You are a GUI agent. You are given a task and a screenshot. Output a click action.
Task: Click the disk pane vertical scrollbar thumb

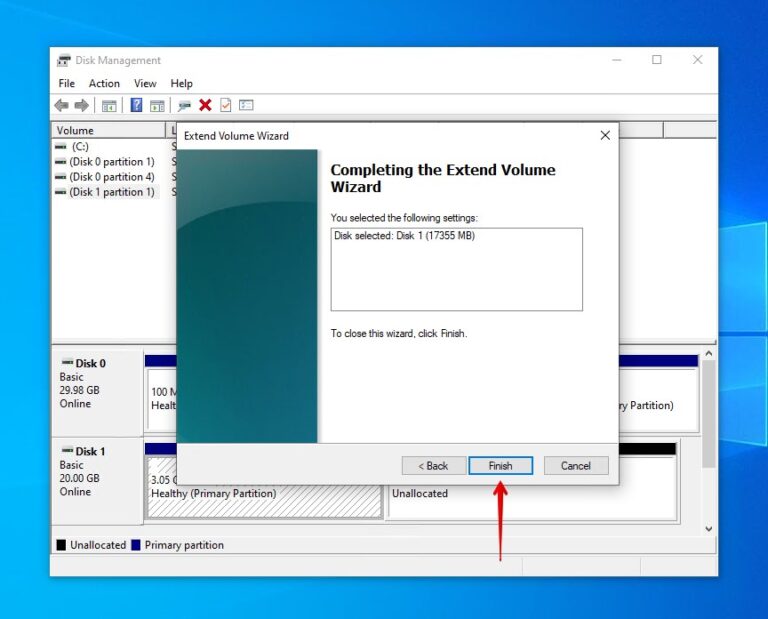pyautogui.click(x=708, y=414)
